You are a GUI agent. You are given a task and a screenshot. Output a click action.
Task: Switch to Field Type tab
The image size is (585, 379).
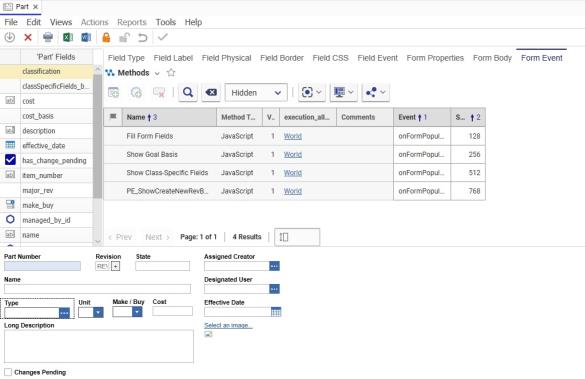pos(126,58)
